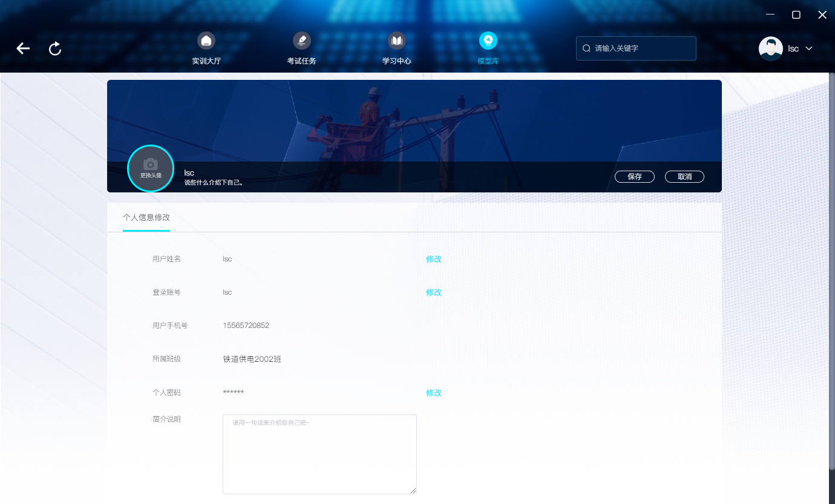The height and width of the screenshot is (504, 835).
Task: Click the search magnifier icon
Action: tap(586, 48)
